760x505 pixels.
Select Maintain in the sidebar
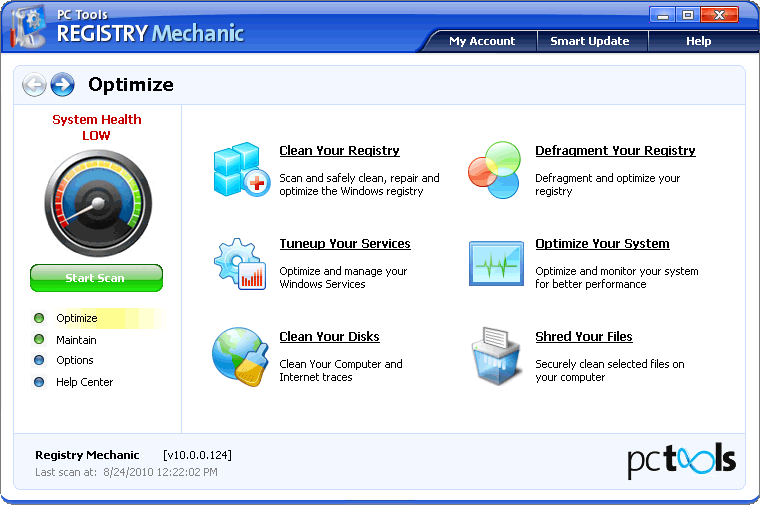click(x=76, y=340)
